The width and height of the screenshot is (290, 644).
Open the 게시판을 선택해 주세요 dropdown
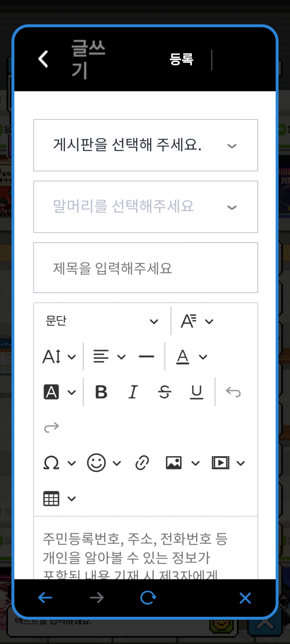[146, 145]
